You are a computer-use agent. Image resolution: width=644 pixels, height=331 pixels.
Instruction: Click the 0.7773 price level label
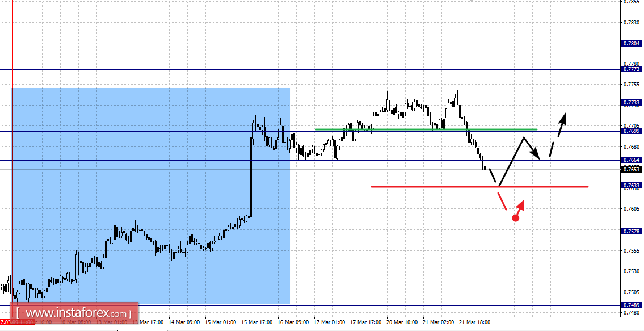tap(632, 69)
